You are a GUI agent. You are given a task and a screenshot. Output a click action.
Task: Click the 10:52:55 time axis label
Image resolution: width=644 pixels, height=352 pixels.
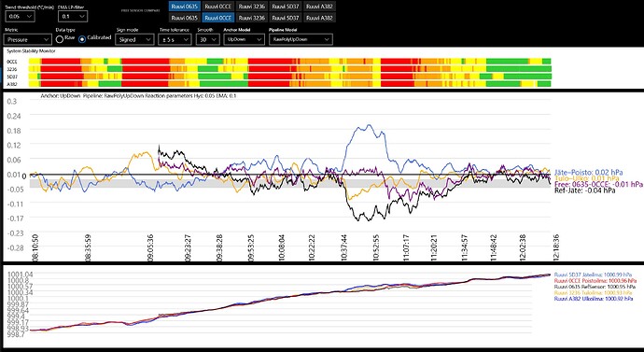pyautogui.click(x=376, y=247)
